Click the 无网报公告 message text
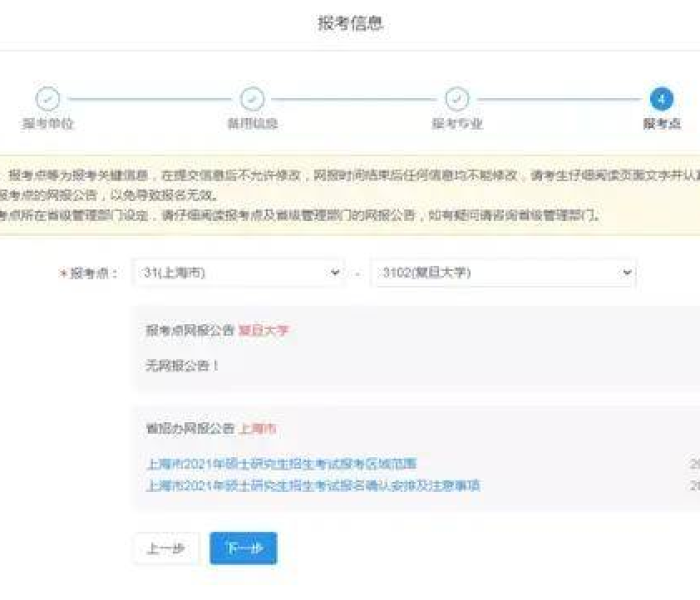This screenshot has width=700, height=600. (182, 365)
